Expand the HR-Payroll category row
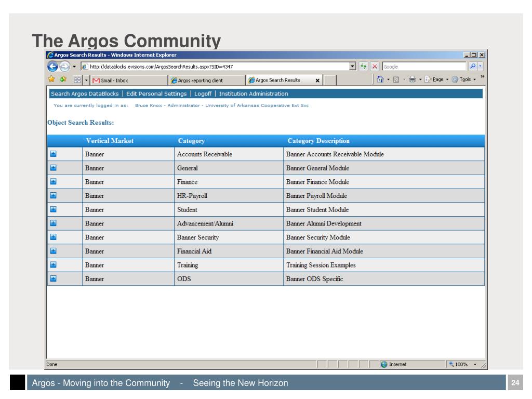This screenshot has width=532, height=399. click(x=54, y=195)
